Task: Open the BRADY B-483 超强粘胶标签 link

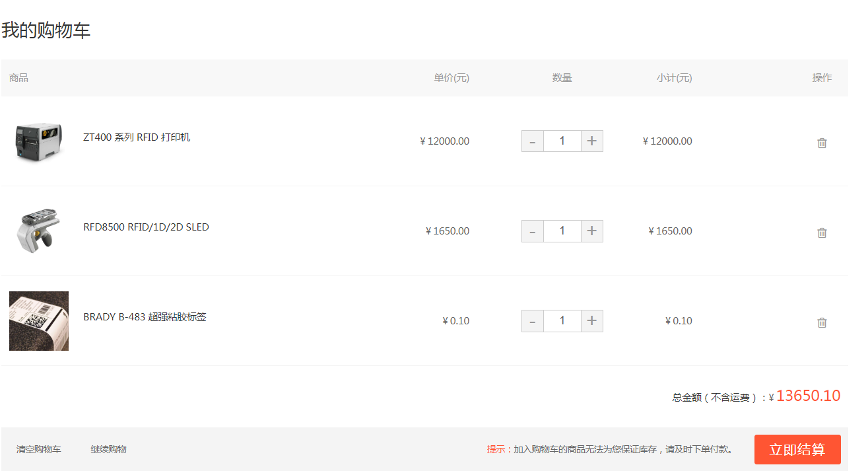Action: (145, 317)
